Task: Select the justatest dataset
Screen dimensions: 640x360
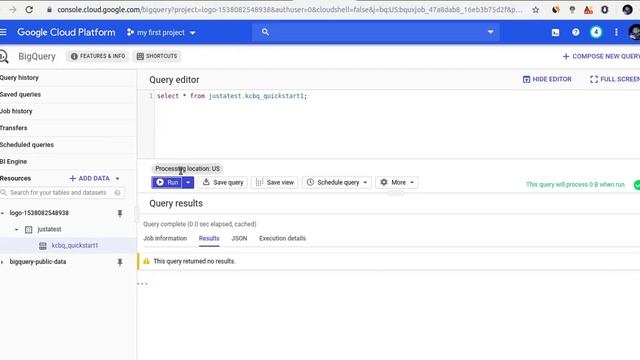Action: click(49, 229)
